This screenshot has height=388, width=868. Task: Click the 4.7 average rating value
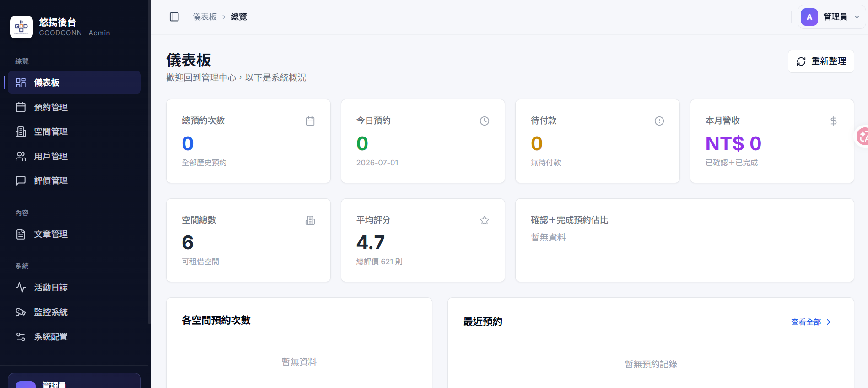tap(371, 242)
